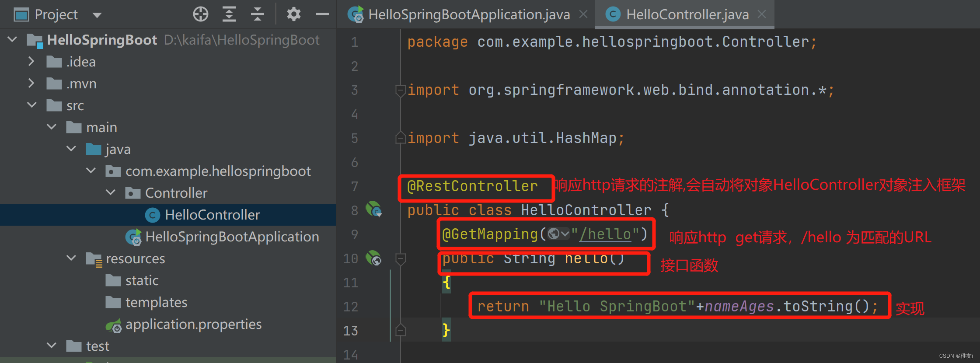
Task: Select the main folder item
Action: (101, 127)
